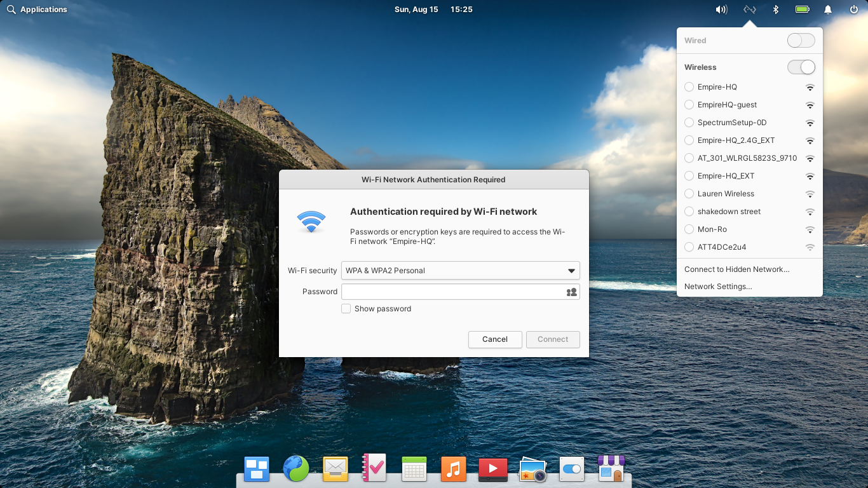The width and height of the screenshot is (868, 488).
Task: Open the Applications menu
Action: point(44,10)
